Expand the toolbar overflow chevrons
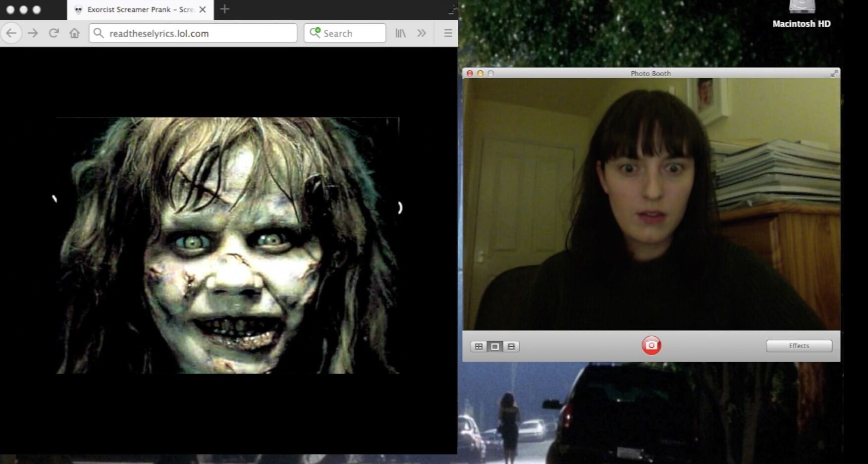The height and width of the screenshot is (464, 868). (422, 33)
